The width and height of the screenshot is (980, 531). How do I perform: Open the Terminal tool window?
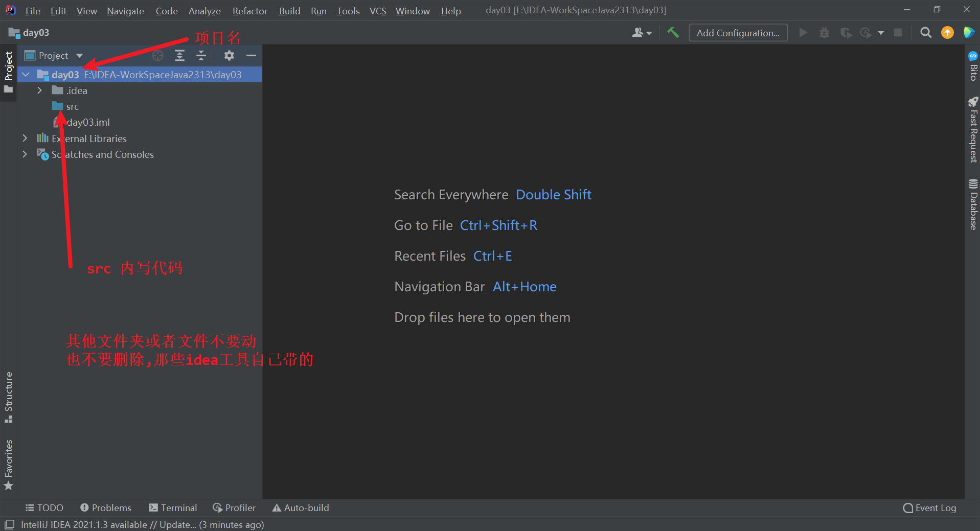pos(173,507)
